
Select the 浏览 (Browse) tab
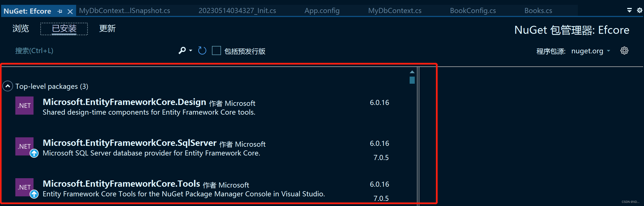[x=21, y=29]
